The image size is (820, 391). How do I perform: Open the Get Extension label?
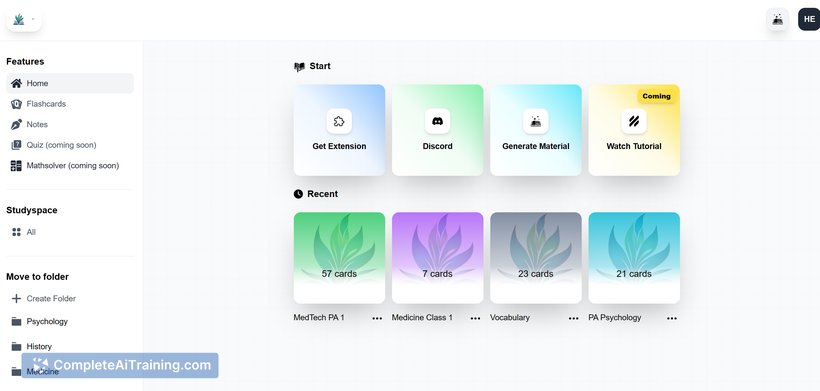point(339,146)
